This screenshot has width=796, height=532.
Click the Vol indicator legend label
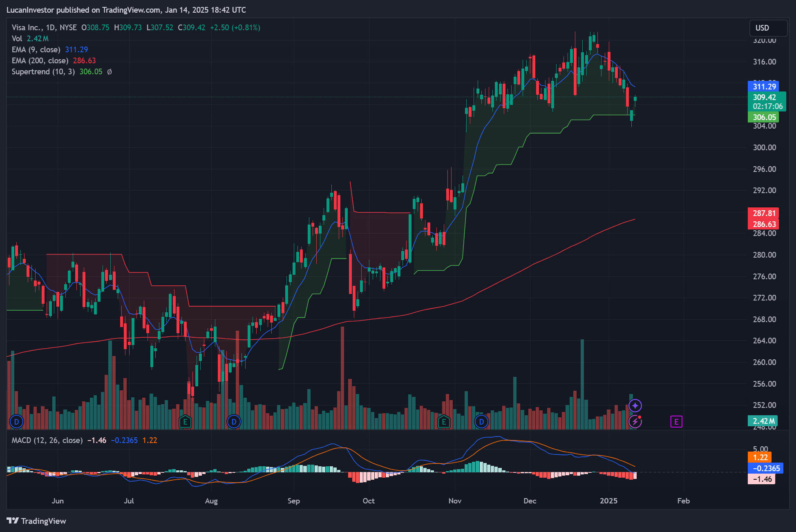[x=17, y=38]
